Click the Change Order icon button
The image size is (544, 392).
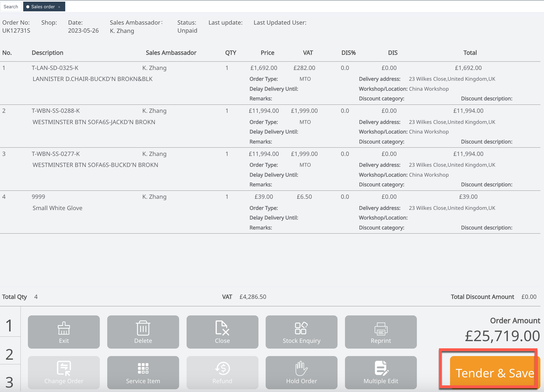point(64,372)
